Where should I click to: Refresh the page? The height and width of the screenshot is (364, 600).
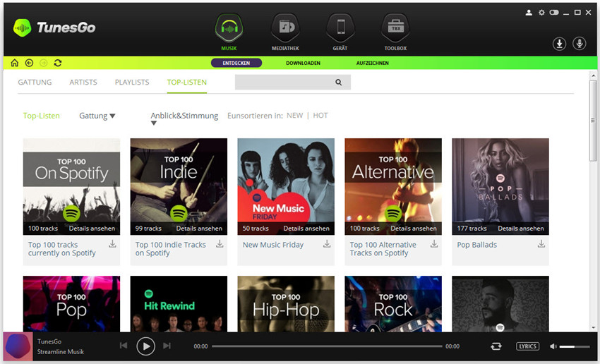coord(58,63)
